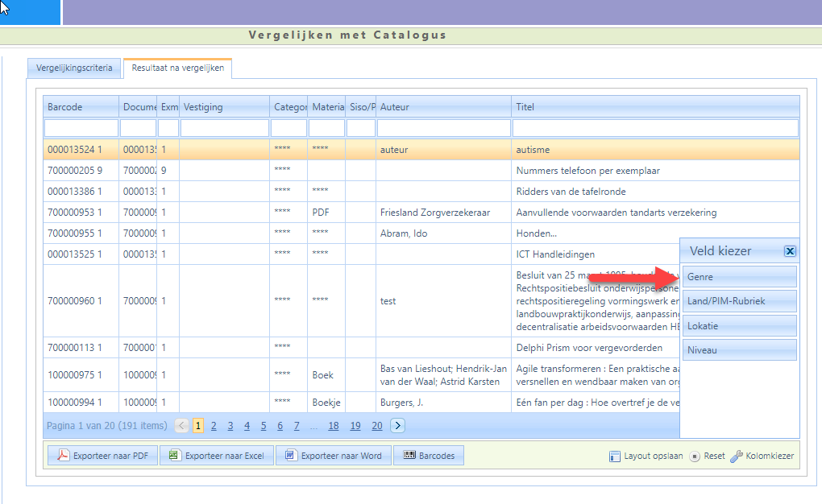Close the Veld kiezer panel
This screenshot has width=822, height=504.
790,251
